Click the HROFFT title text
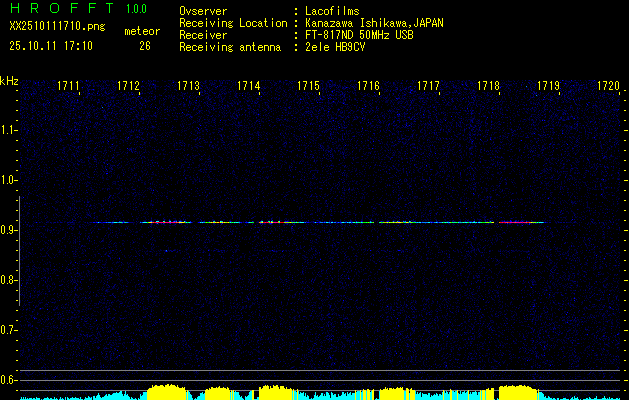The width and height of the screenshot is (629, 400). point(61,9)
